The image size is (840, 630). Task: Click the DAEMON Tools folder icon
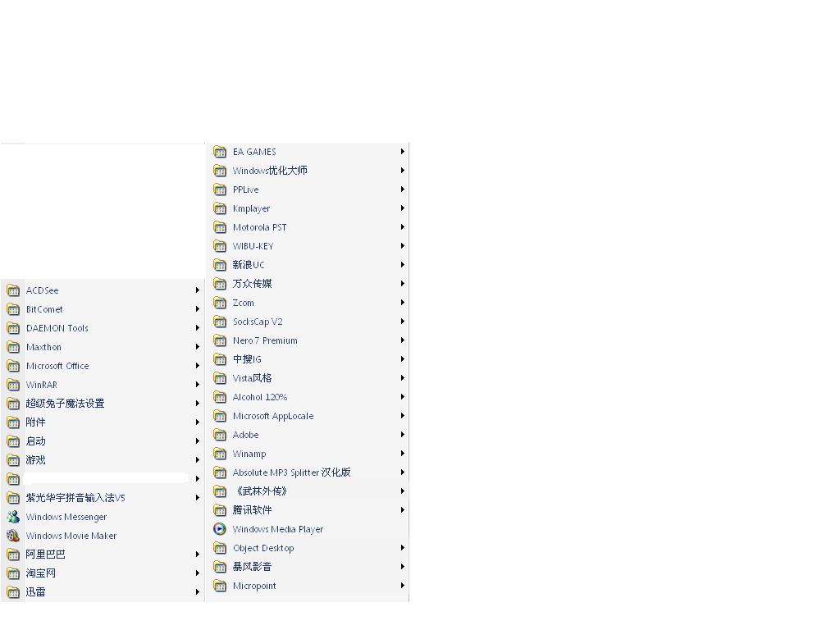13,328
